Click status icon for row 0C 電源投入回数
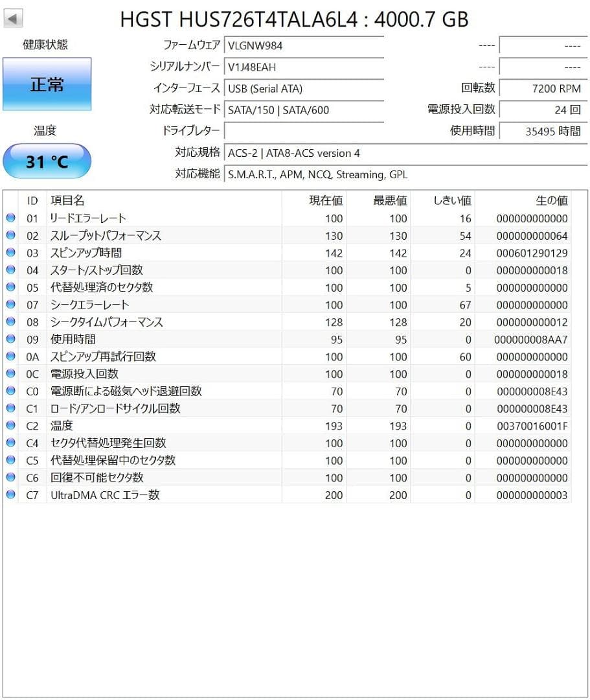The height and width of the screenshot is (700, 590). (11, 374)
